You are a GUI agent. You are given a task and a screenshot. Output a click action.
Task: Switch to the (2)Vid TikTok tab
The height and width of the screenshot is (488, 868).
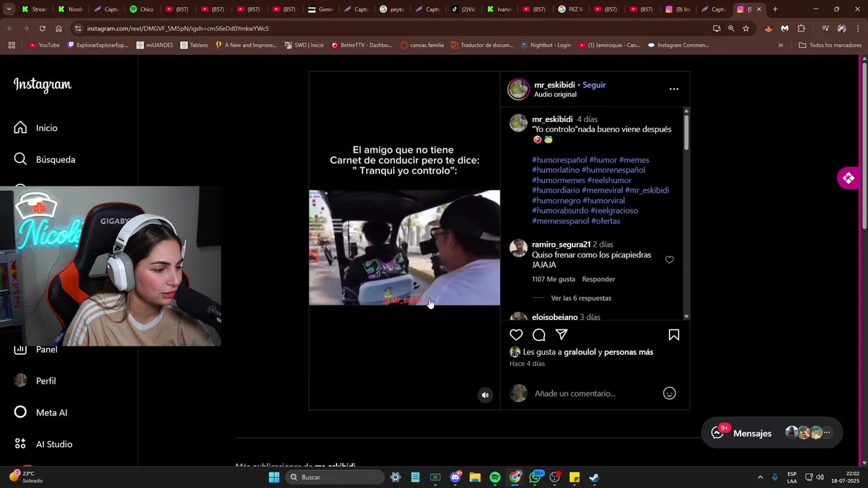point(464,9)
